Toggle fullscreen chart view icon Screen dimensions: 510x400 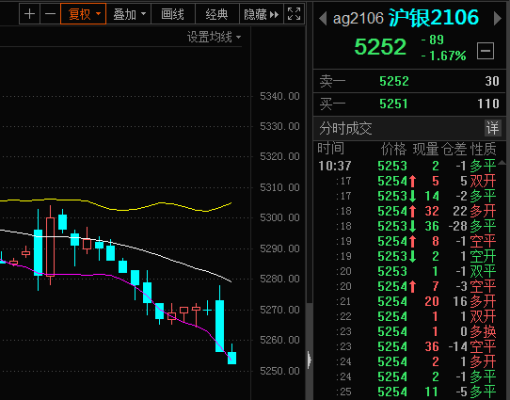pyautogui.click(x=294, y=14)
